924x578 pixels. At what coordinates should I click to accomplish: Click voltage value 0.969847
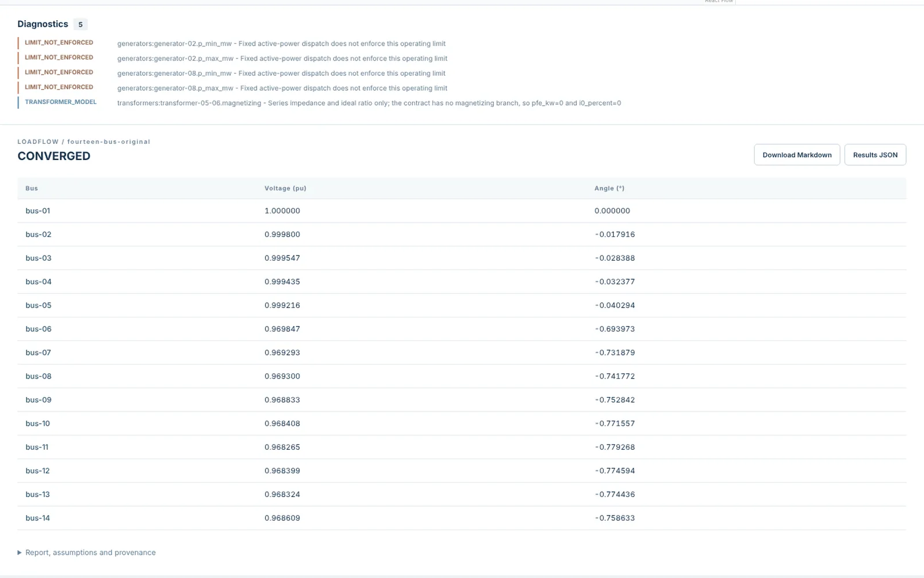pyautogui.click(x=282, y=329)
